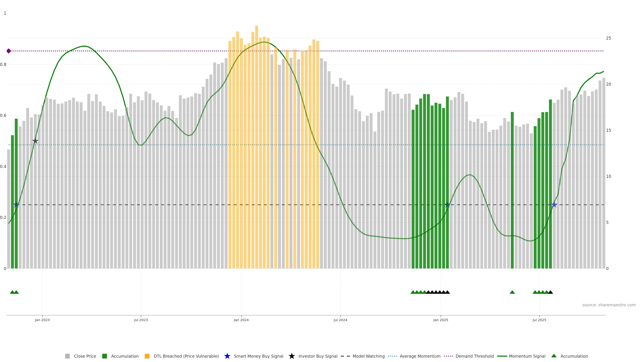Click the green Accumulation square in legend
Image resolution: width=644 pixels, height=362 pixels.
[x=104, y=356]
